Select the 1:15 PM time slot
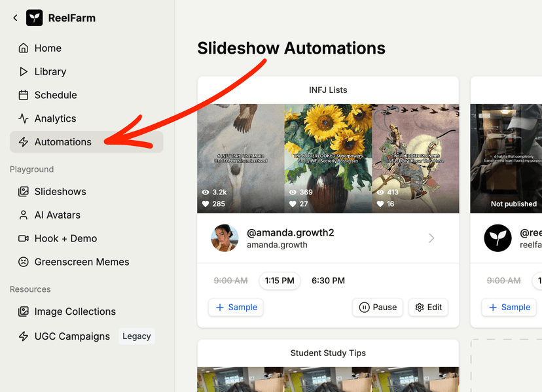 (280, 280)
